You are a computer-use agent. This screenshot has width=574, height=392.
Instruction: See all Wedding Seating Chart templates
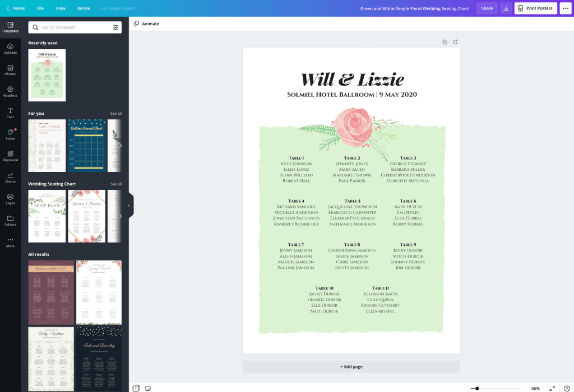[x=116, y=184]
